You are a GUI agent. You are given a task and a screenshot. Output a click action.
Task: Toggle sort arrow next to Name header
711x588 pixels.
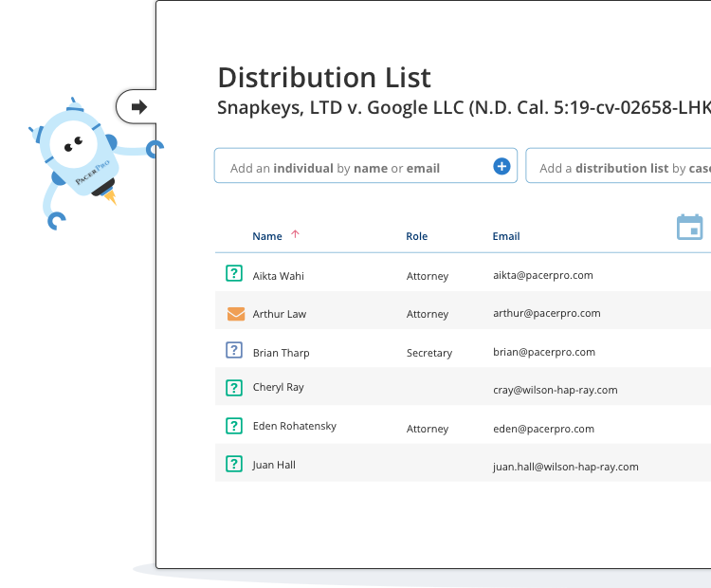(295, 234)
